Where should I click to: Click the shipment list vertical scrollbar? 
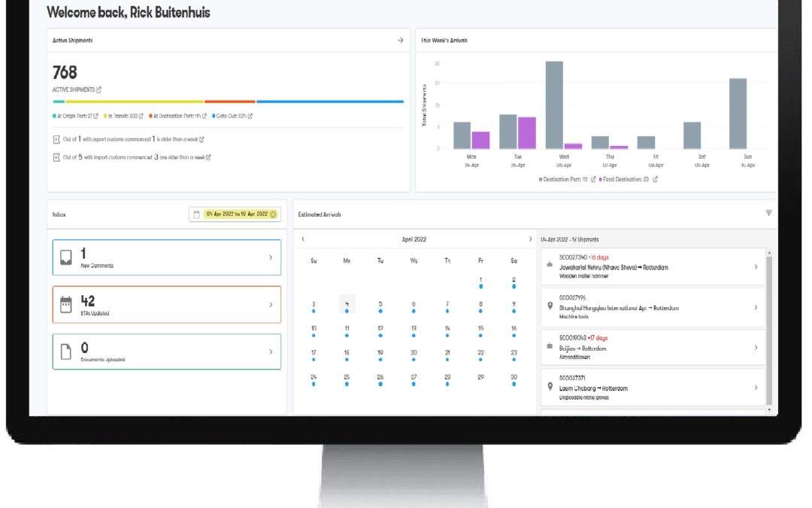769,330
